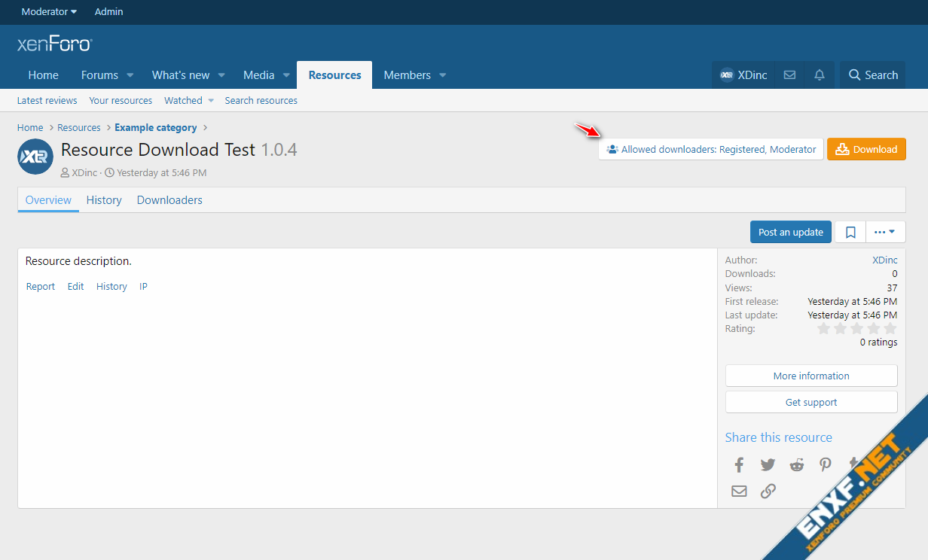This screenshot has width=928, height=560.
Task: Click the Get support button
Action: point(811,402)
